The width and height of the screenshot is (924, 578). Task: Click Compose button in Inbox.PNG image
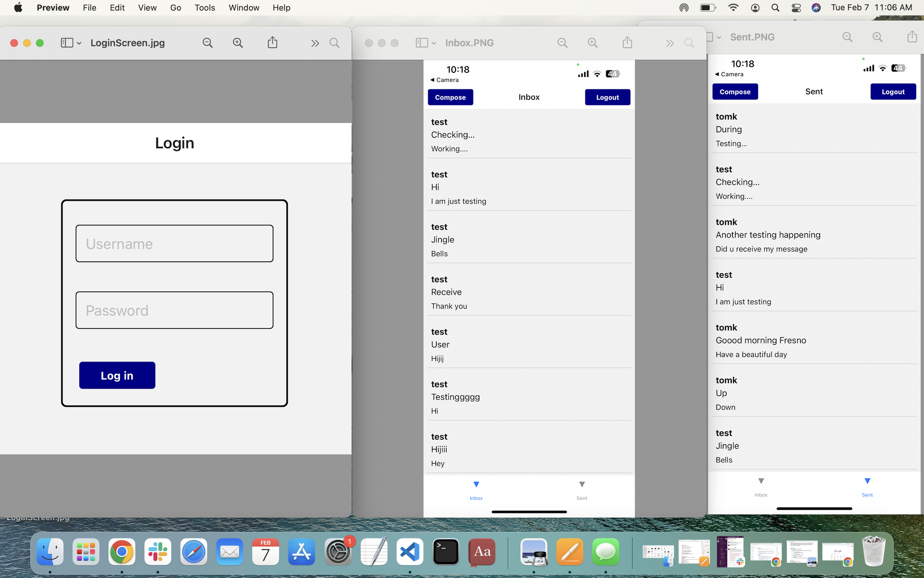tap(450, 97)
